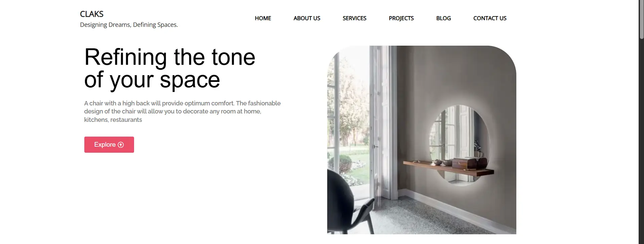Select CONTACT US in the navigation
644x244 pixels.
pos(490,18)
